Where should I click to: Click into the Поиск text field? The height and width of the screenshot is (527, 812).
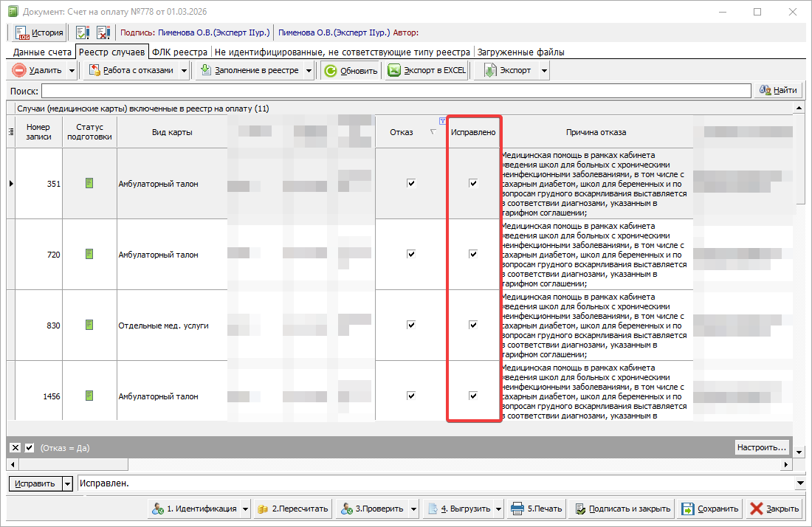396,90
